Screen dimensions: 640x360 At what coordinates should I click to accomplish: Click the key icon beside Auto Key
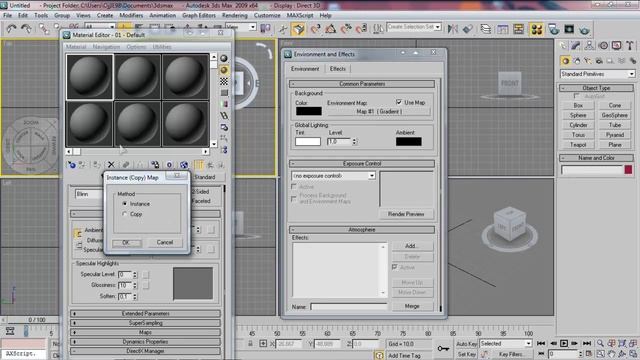click(x=443, y=349)
